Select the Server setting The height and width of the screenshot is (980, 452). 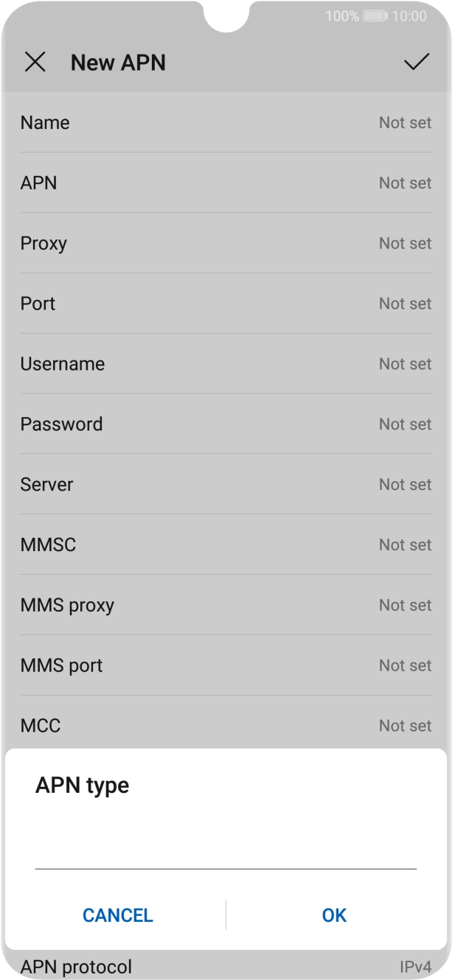(x=226, y=484)
